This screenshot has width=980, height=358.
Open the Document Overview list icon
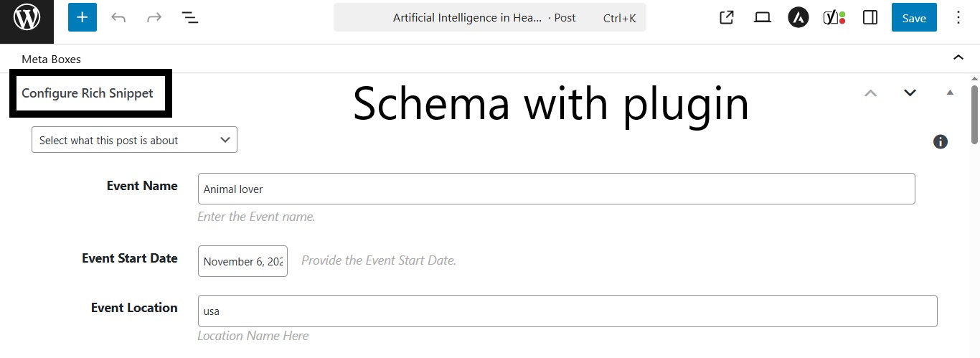point(189,18)
